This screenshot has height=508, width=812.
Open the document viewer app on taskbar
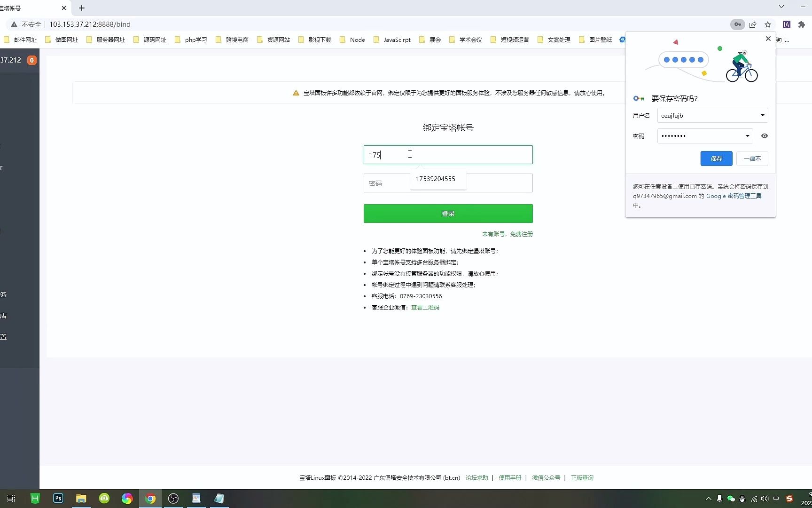tap(196, 499)
